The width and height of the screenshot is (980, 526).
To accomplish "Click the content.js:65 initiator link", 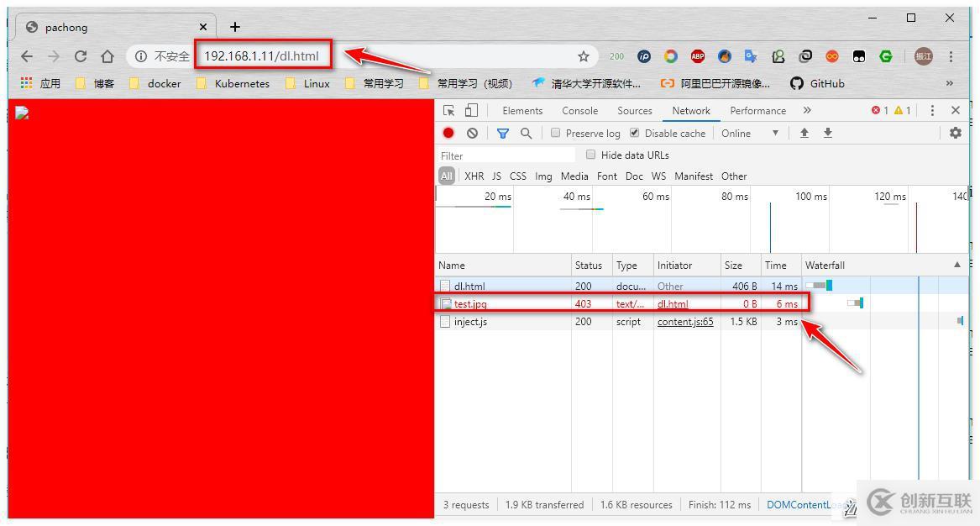I will click(685, 322).
